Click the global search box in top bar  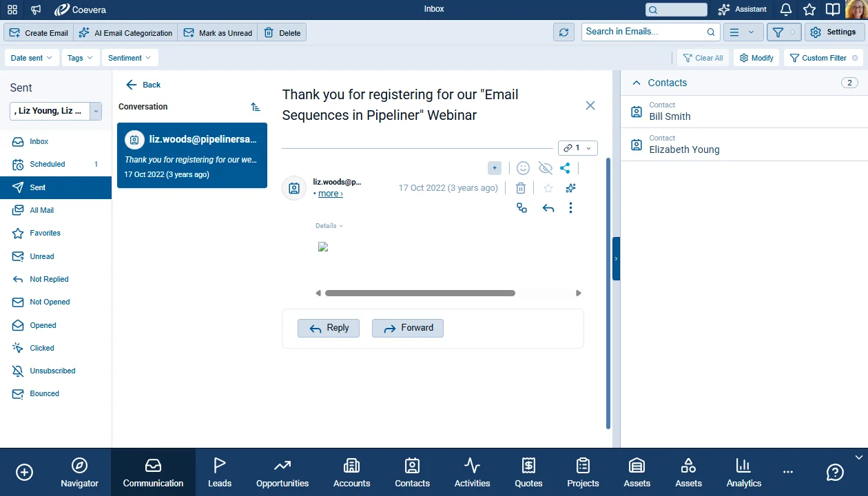point(676,10)
